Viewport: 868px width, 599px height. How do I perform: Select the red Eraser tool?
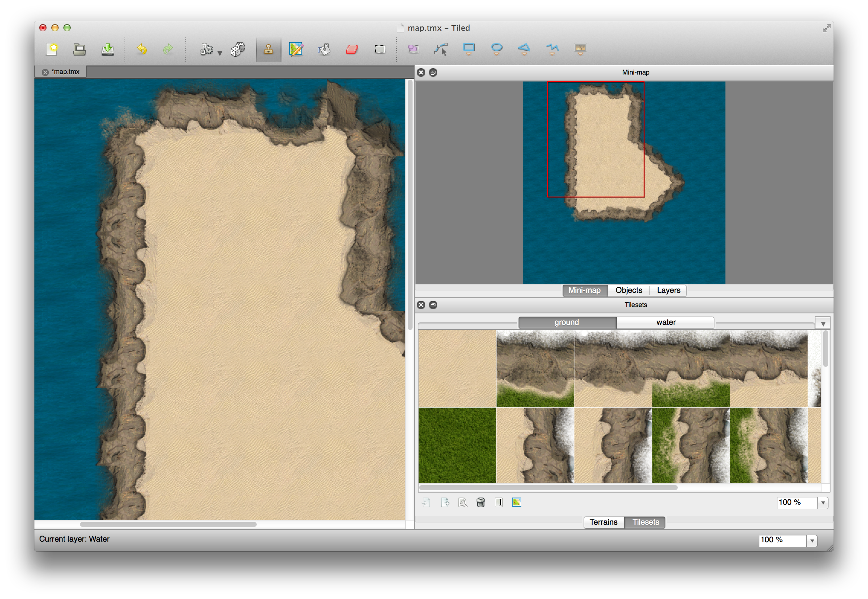352,49
